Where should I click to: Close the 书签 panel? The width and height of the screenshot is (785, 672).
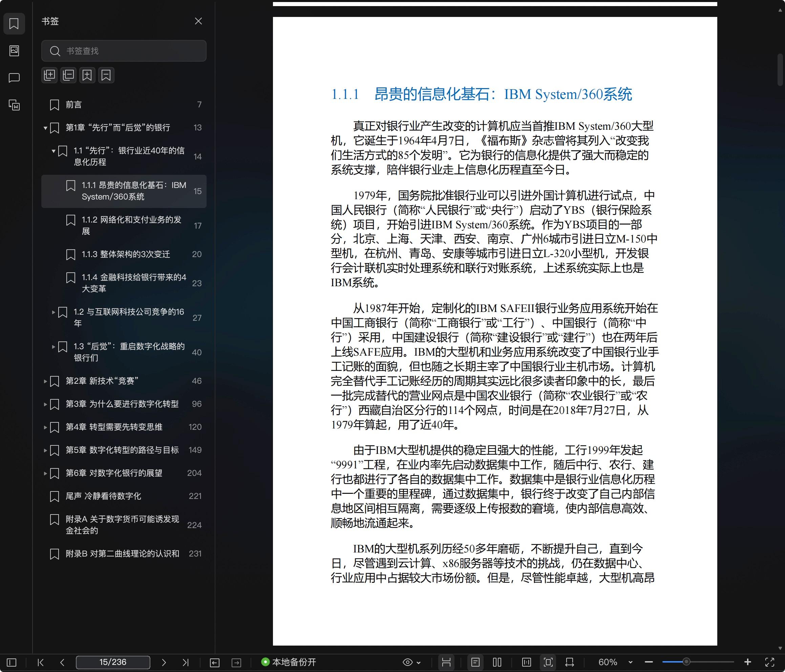tap(198, 21)
